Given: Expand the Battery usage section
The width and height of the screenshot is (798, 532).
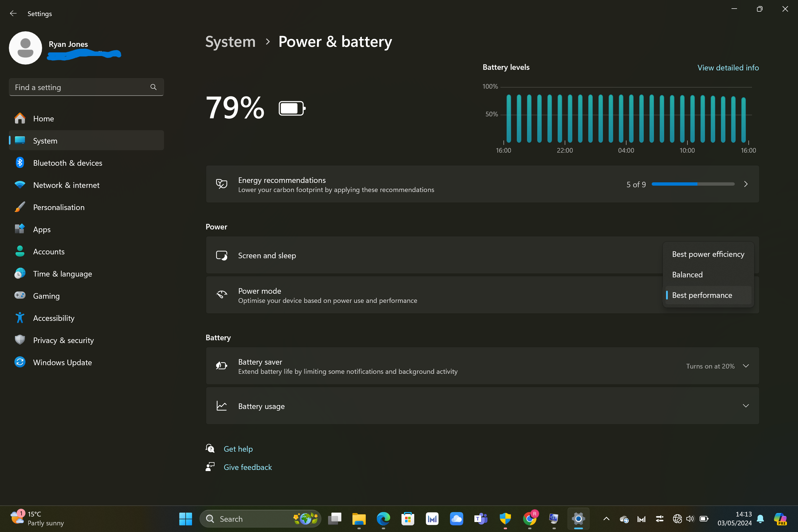Looking at the screenshot, I should pos(746,406).
